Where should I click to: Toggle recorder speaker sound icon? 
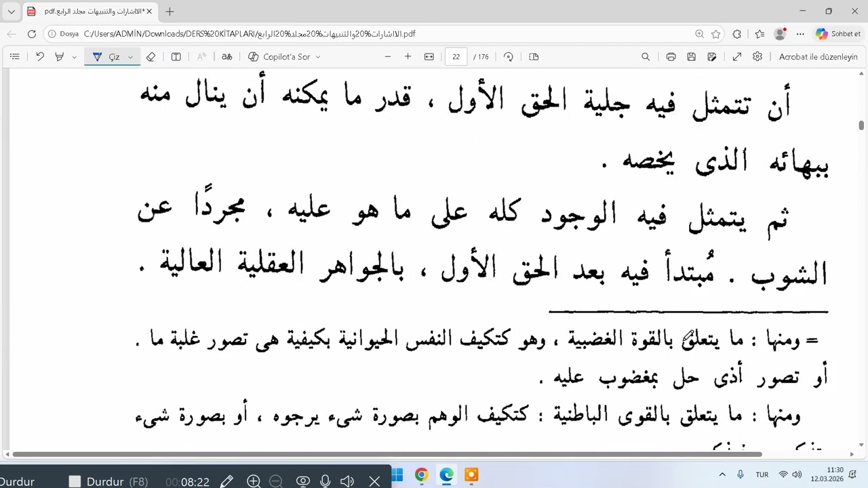tap(347, 481)
